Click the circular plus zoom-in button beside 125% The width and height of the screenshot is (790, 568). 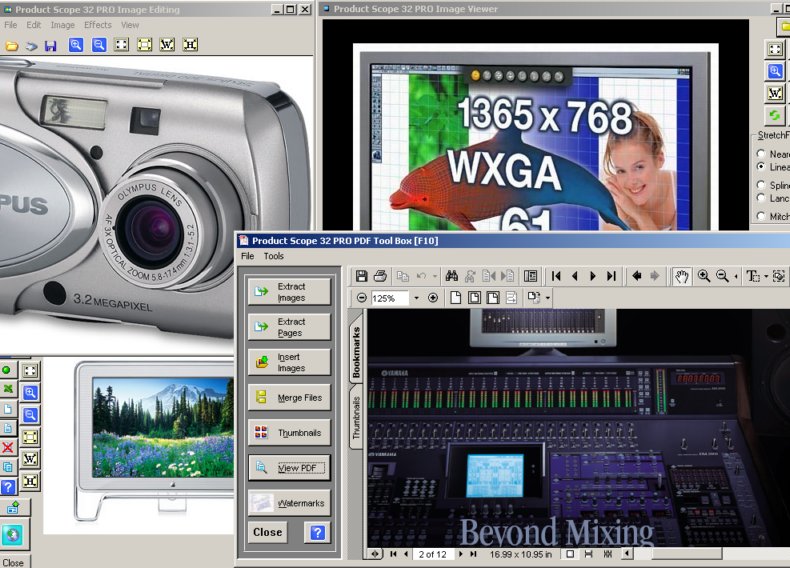click(433, 298)
